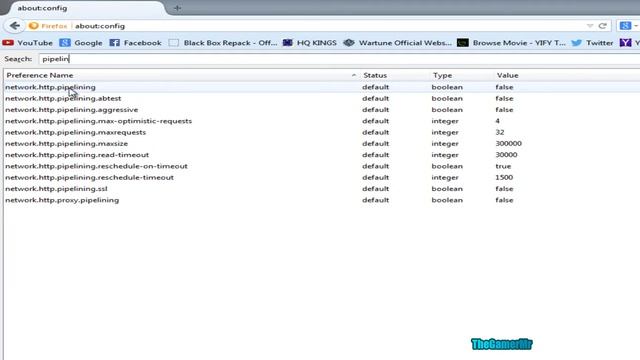Click value 1500 of reschedule-timeout
Screen dimensions: 640x360
pyautogui.click(x=504, y=178)
